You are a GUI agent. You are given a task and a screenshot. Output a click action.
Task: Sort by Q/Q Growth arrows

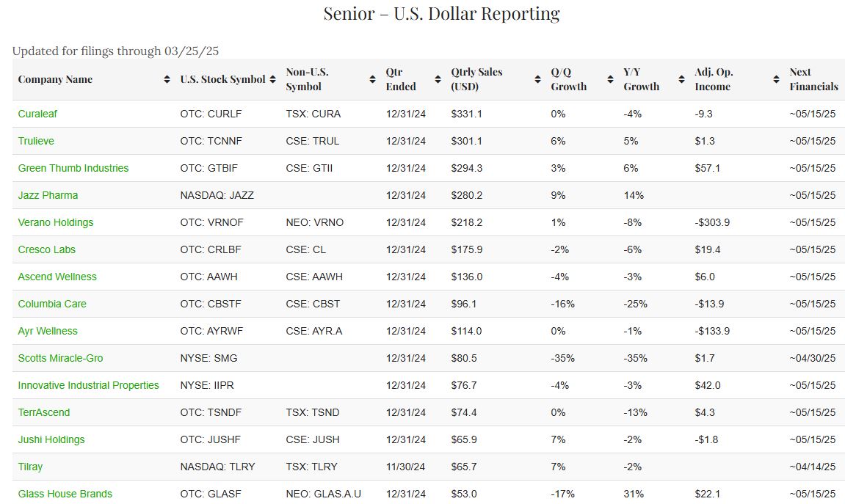coord(609,79)
